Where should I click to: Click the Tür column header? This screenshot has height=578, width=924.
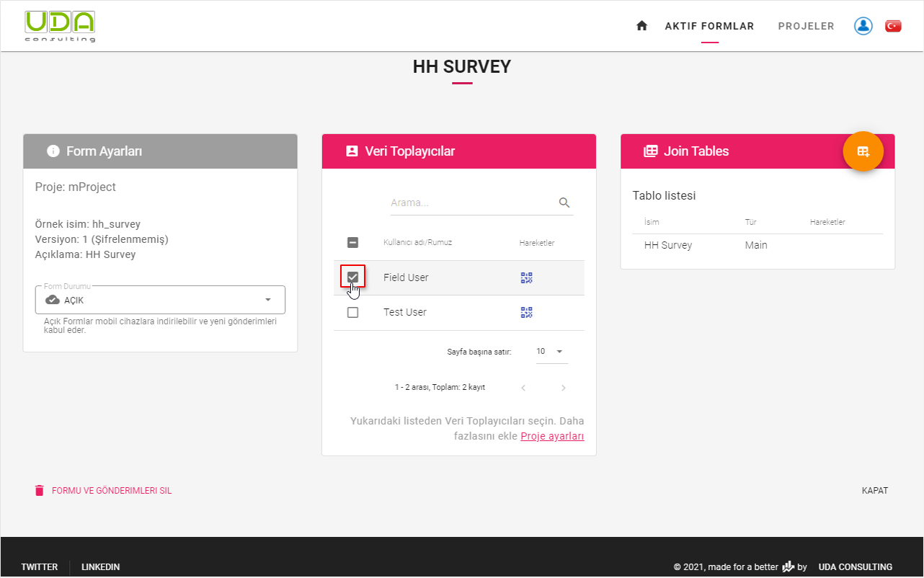[750, 222]
